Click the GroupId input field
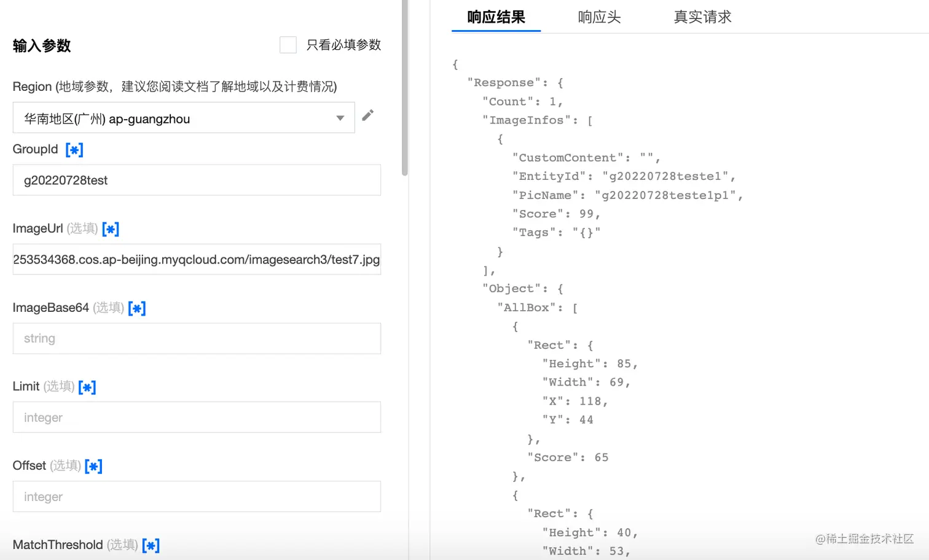This screenshot has height=560, width=929. [x=197, y=180]
